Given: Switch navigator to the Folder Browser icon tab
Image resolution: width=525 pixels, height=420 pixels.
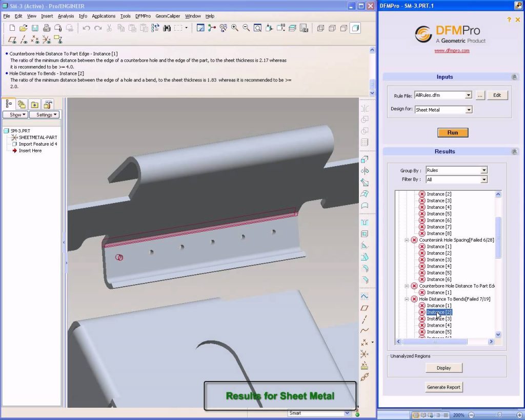Looking at the screenshot, I should coord(22,104).
